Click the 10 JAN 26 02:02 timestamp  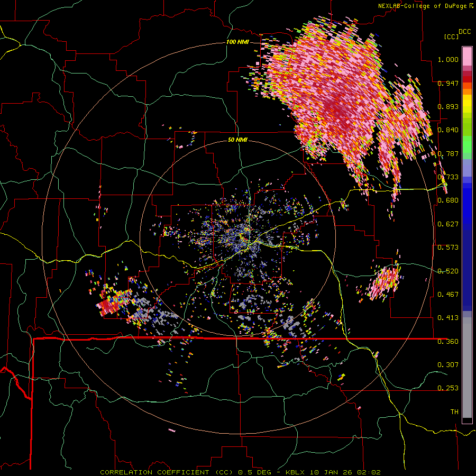[345, 472]
